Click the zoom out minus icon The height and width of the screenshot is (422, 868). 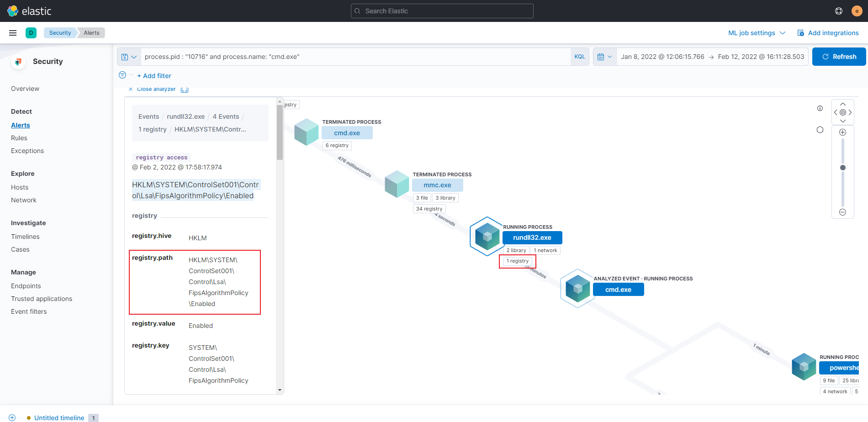tap(843, 212)
